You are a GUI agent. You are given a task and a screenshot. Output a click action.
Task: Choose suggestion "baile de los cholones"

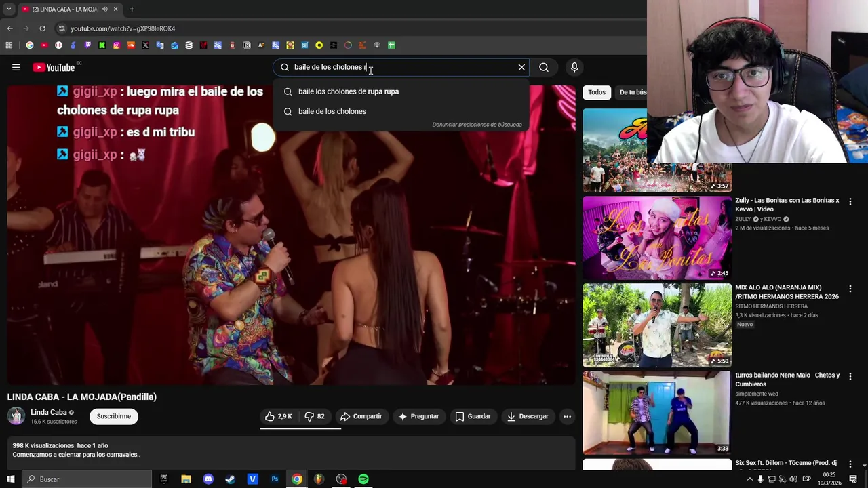click(x=401, y=111)
